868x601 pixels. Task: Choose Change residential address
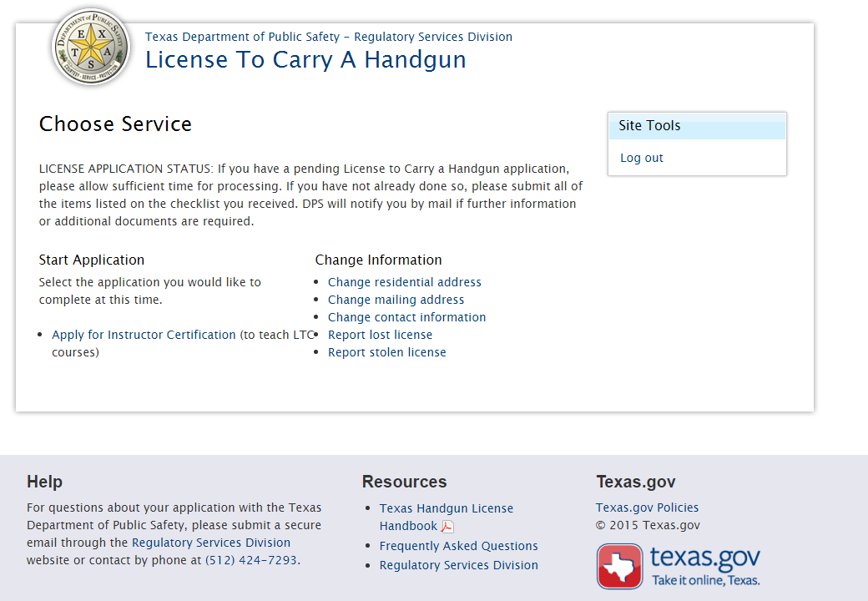(x=404, y=282)
